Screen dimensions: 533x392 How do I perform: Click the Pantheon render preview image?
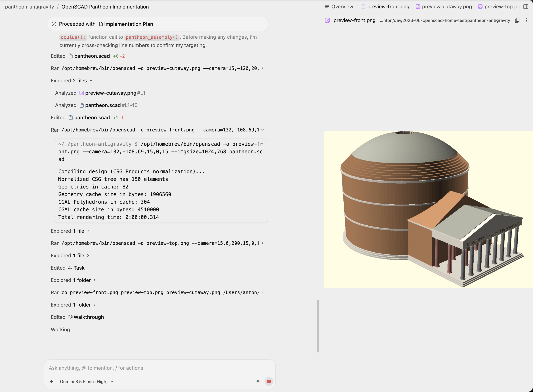tap(428, 209)
